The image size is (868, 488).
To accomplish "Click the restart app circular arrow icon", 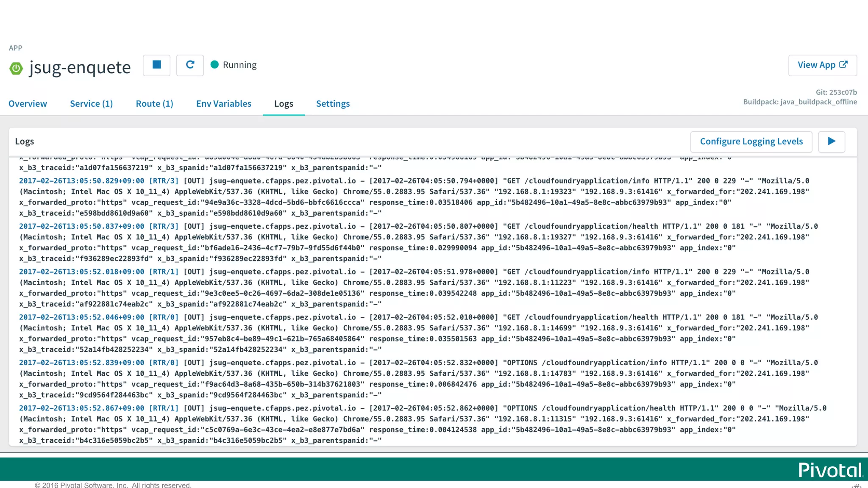I will 190,65.
